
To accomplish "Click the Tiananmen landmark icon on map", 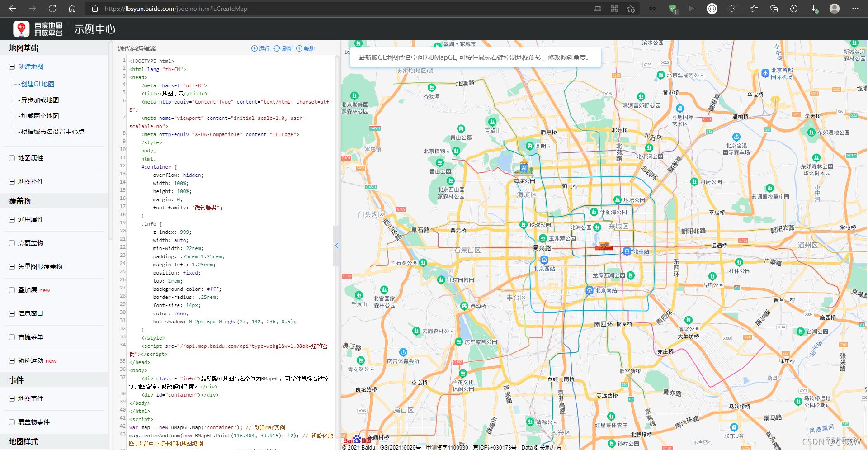I will click(x=604, y=246).
